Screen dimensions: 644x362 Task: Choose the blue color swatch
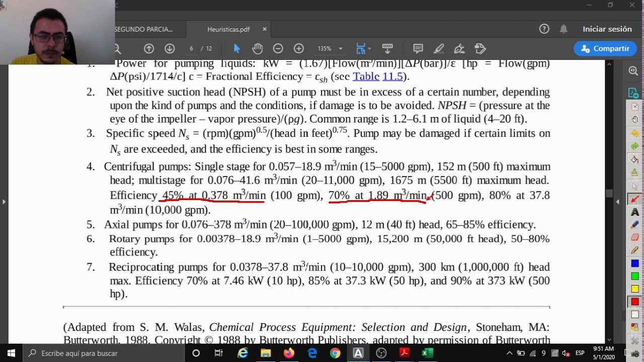[635, 263]
